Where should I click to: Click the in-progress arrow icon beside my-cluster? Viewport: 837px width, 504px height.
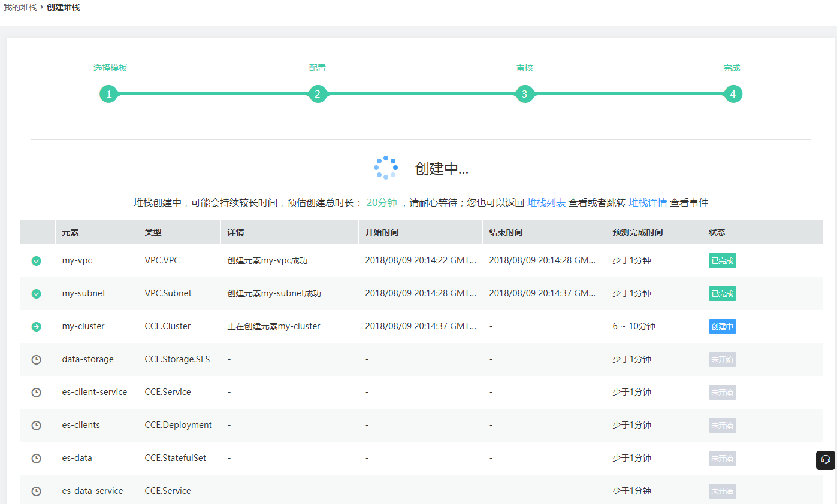coord(37,327)
